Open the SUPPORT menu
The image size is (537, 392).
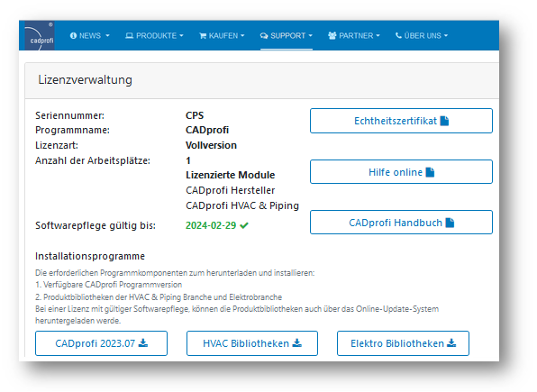(287, 36)
